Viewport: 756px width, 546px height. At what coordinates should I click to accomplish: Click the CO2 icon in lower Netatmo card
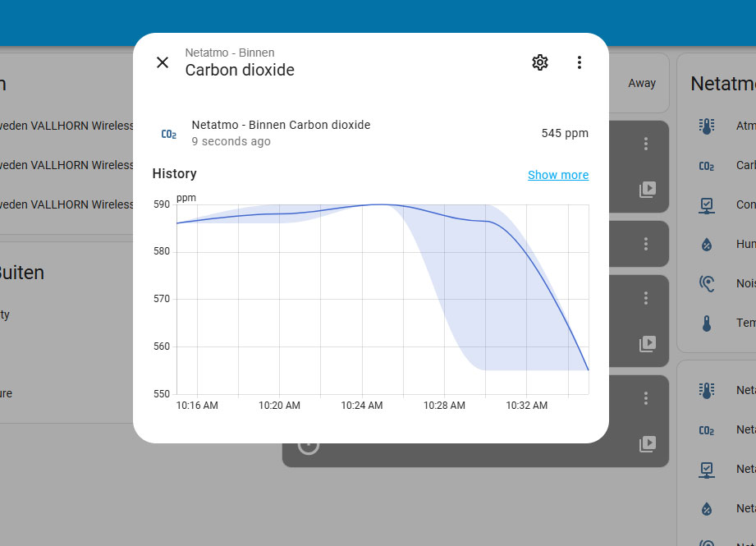point(707,430)
